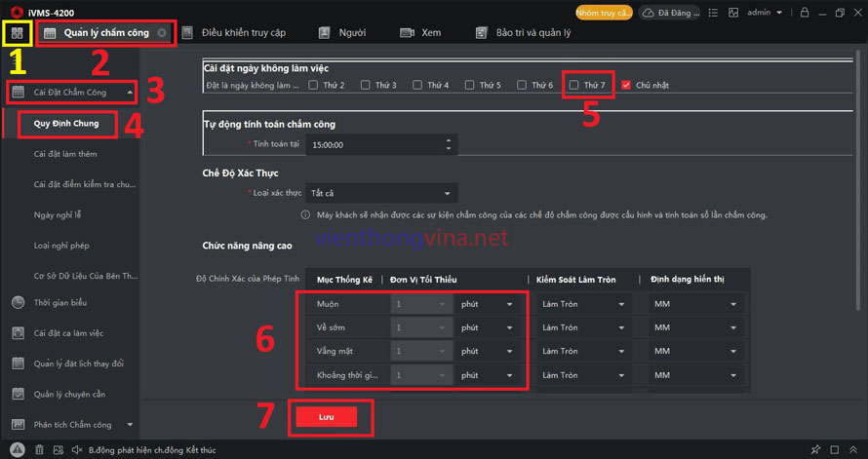Click the alarm warning triangle icon

[x=18, y=449]
